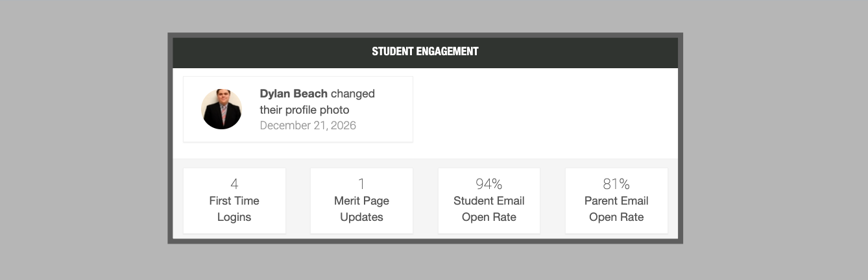This screenshot has height=280, width=868.
Task: Click the word "Logins" in the first card
Action: 234,217
